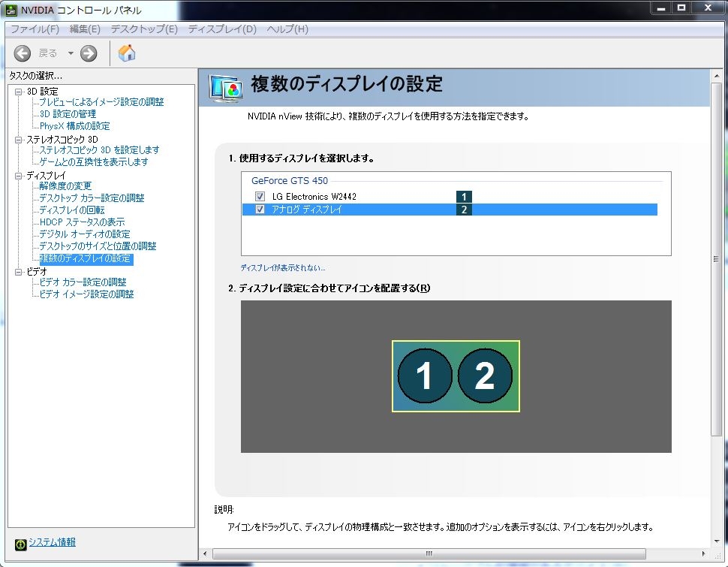The image size is (728, 567).
Task: Go to the Home icon in toolbar
Action: pos(127,53)
